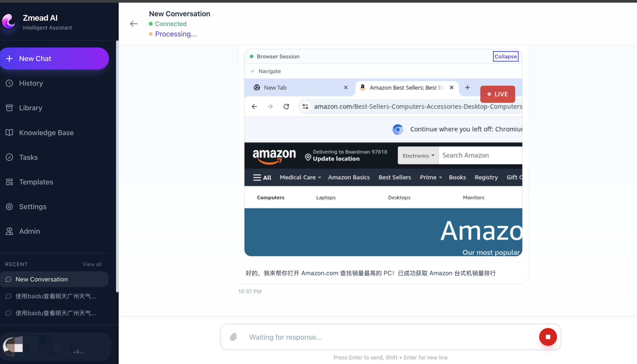Open the Templates section
The image size is (637, 364).
(36, 182)
